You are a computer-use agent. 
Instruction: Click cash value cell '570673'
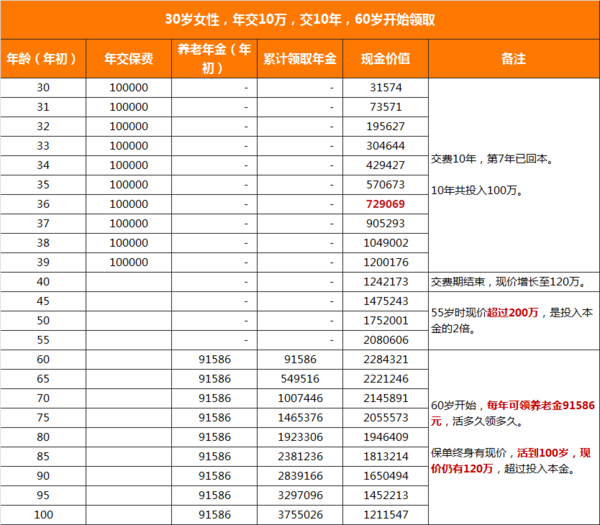pos(386,185)
